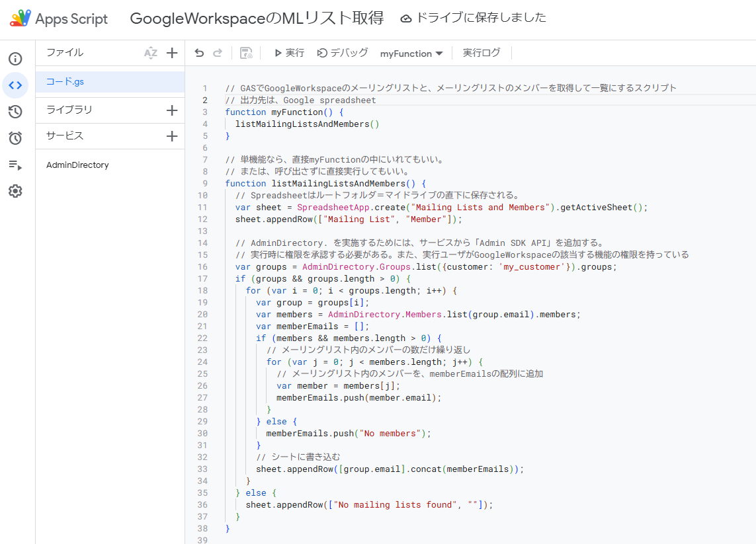Select the コード.gs file
Screen dimensions: 756x544
73,81
